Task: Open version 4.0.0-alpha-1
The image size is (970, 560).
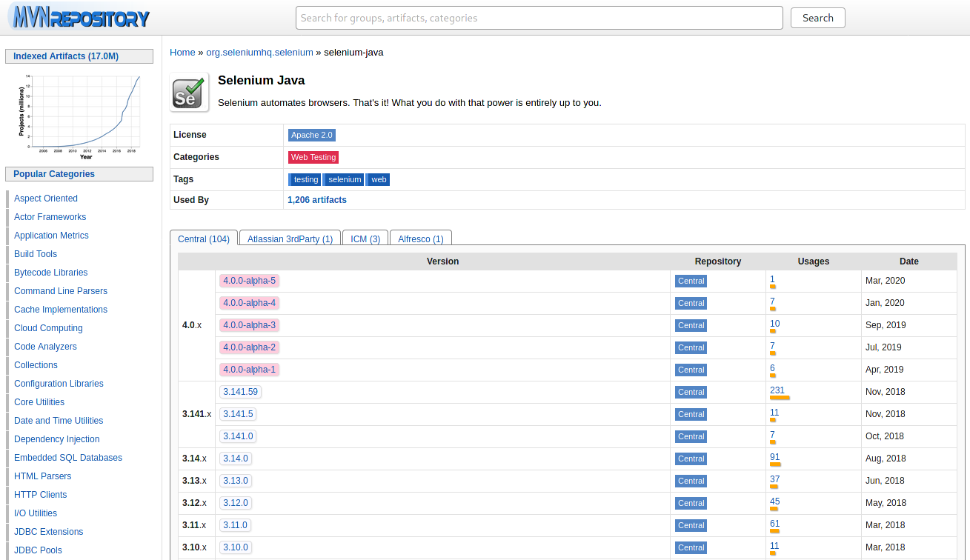Action: point(249,370)
